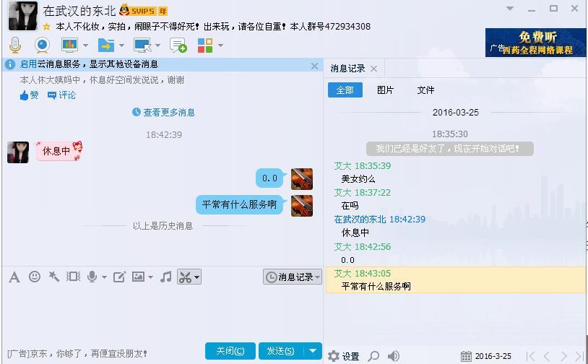
Task: Expand the presentation icon dropdown arrow
Action: click(x=85, y=45)
